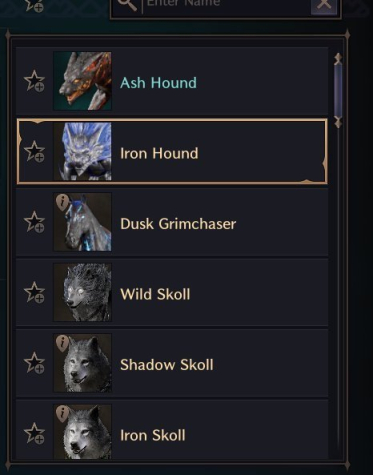Select the Iron Hound portrait image

tap(82, 151)
